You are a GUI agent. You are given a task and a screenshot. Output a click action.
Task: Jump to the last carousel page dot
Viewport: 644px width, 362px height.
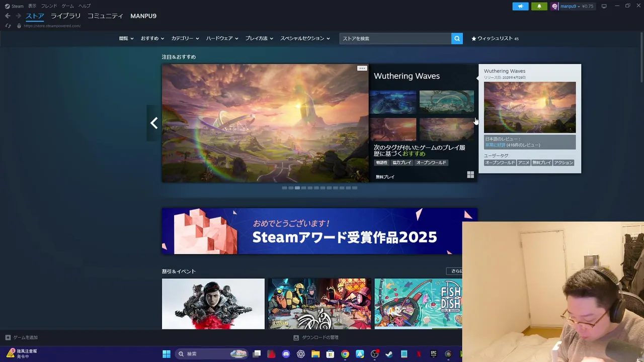[355, 188]
